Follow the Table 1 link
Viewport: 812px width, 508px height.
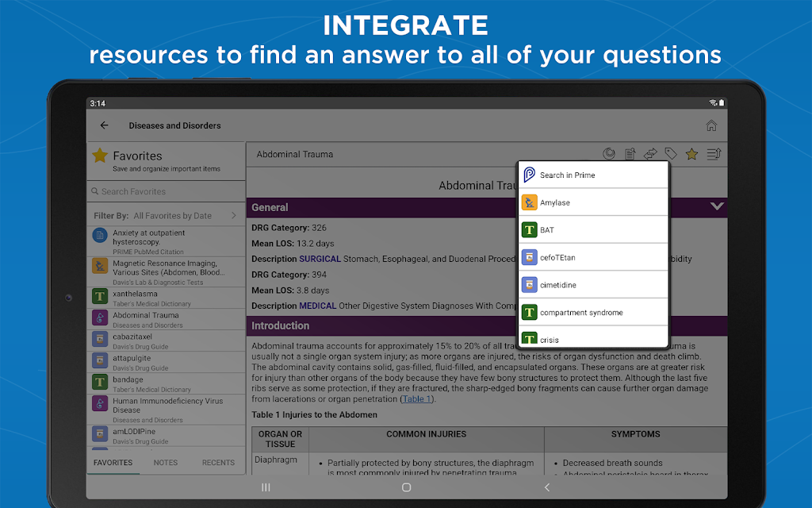[x=417, y=398]
